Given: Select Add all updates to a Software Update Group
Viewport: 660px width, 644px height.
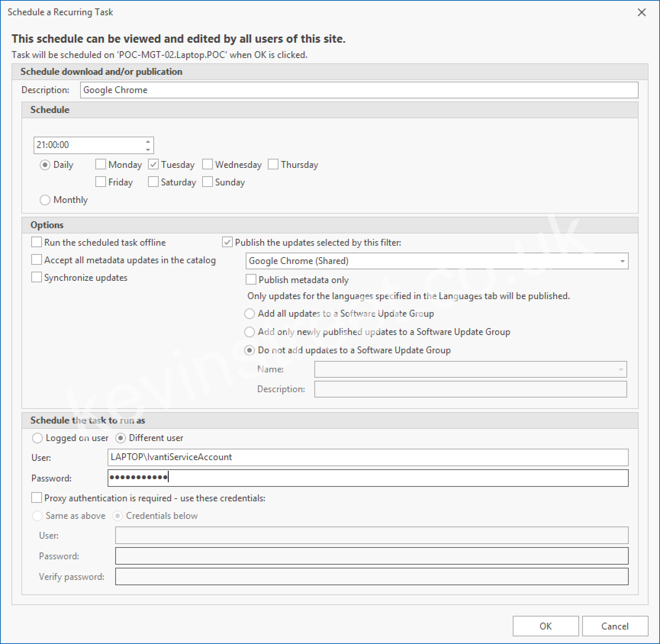Looking at the screenshot, I should coord(250,314).
